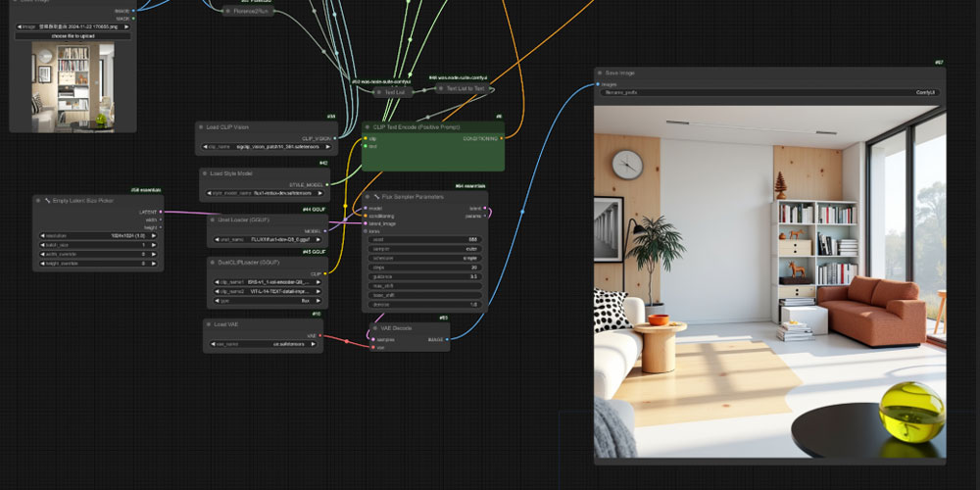Screen dimensions: 980x490
Task: Open the type flux dropdown in DualCLIPLoader
Action: (268, 301)
